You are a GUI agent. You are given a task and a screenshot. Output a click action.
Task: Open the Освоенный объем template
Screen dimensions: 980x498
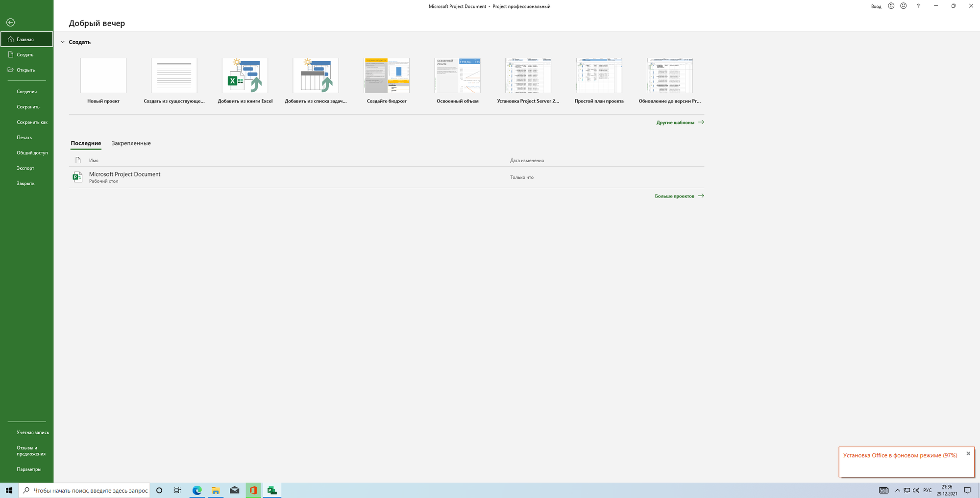point(457,81)
